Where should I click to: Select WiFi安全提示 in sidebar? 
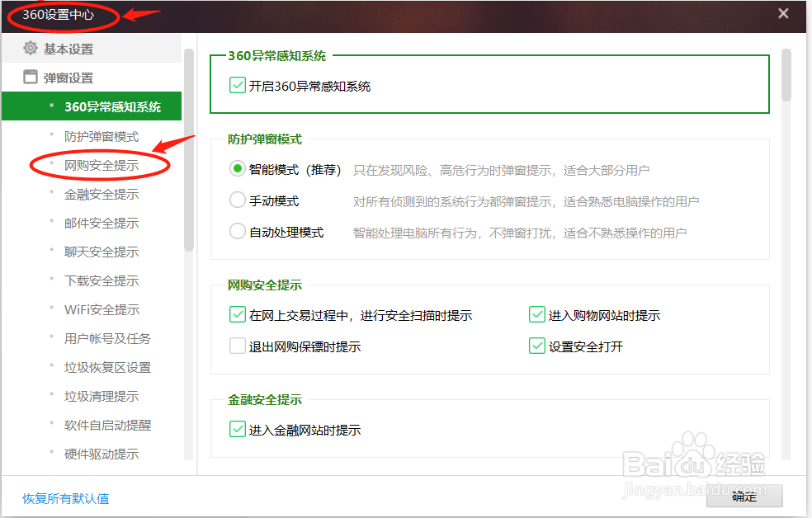[x=102, y=310]
